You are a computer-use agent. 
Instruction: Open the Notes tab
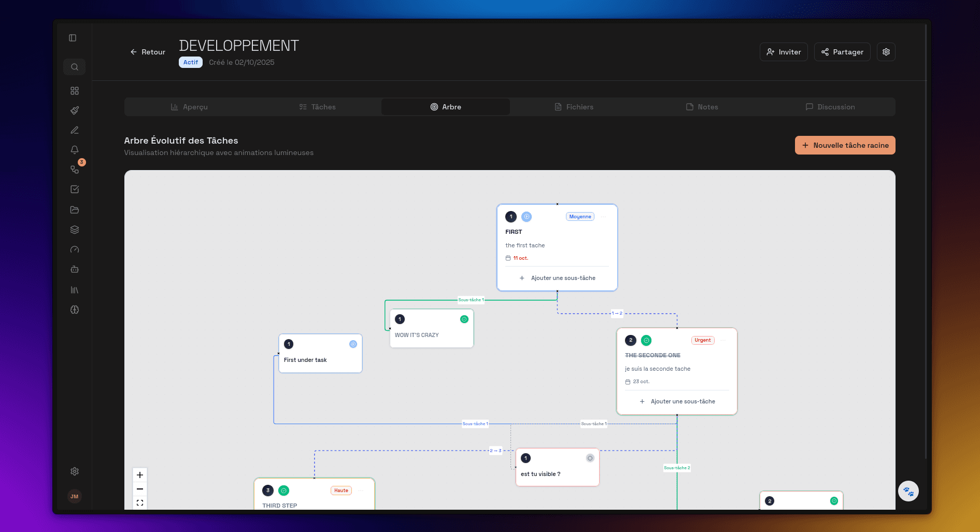pos(702,107)
